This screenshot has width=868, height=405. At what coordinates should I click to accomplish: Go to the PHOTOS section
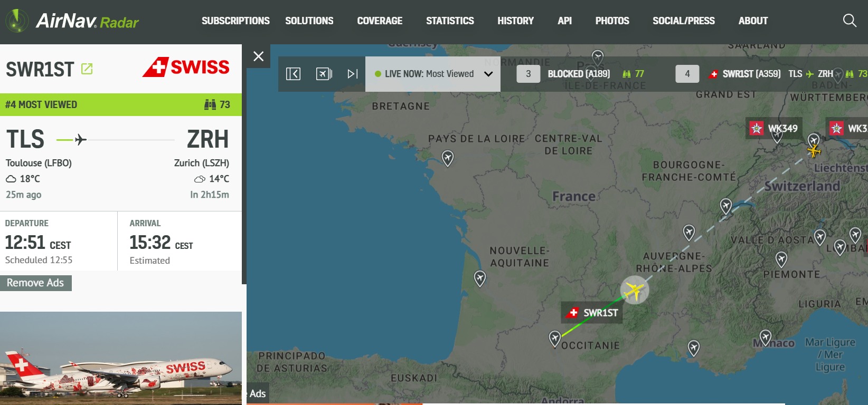[612, 21]
